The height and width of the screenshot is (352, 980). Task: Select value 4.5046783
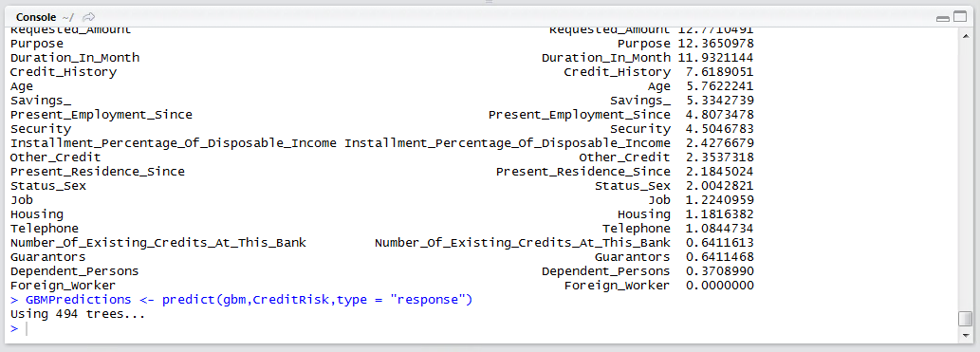pos(719,129)
